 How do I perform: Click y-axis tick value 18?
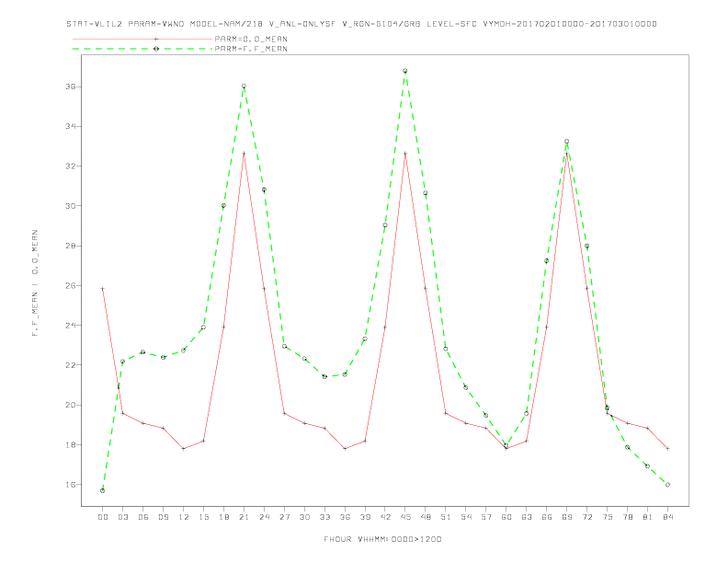71,444
